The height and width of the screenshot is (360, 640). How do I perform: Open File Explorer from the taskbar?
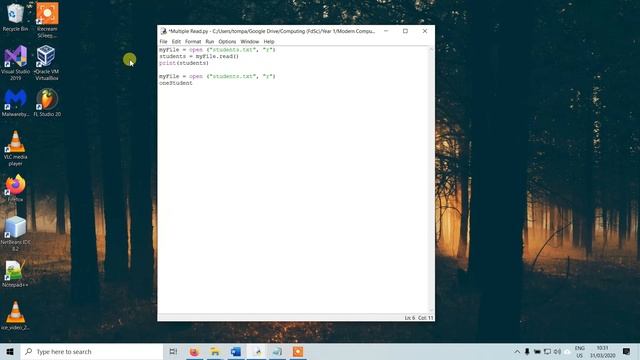pyautogui.click(x=215, y=351)
